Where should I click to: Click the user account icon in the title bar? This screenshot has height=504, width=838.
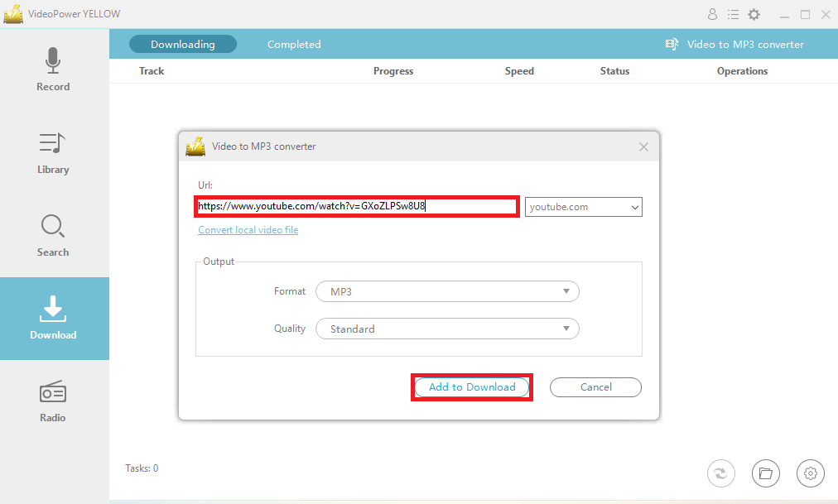click(x=712, y=14)
